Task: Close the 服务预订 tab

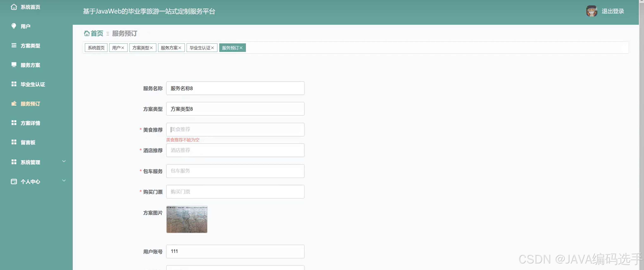Action: (241, 48)
